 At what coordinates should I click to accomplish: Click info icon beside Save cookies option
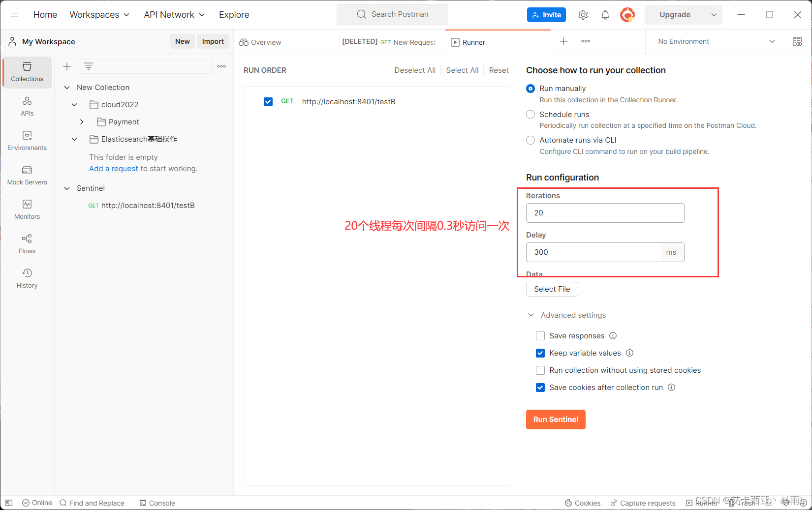(x=671, y=388)
